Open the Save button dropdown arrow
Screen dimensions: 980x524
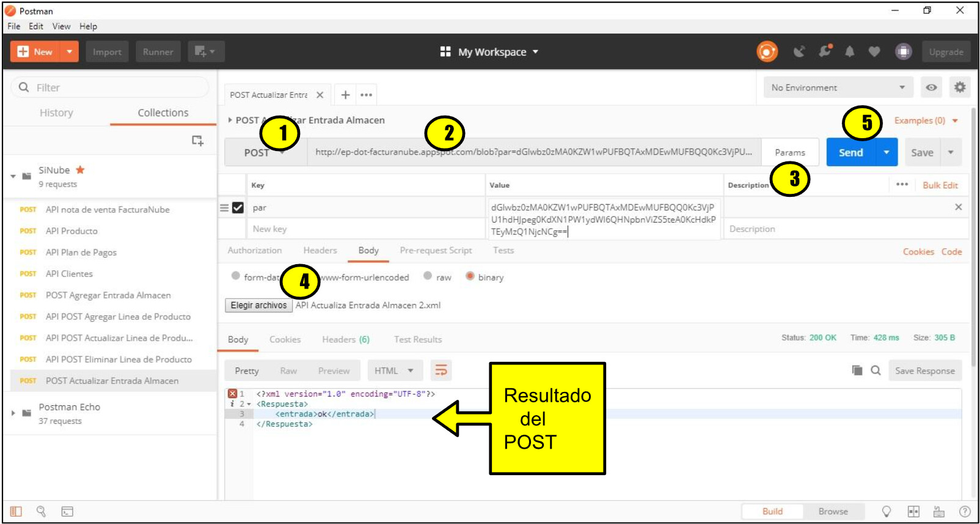(x=951, y=152)
